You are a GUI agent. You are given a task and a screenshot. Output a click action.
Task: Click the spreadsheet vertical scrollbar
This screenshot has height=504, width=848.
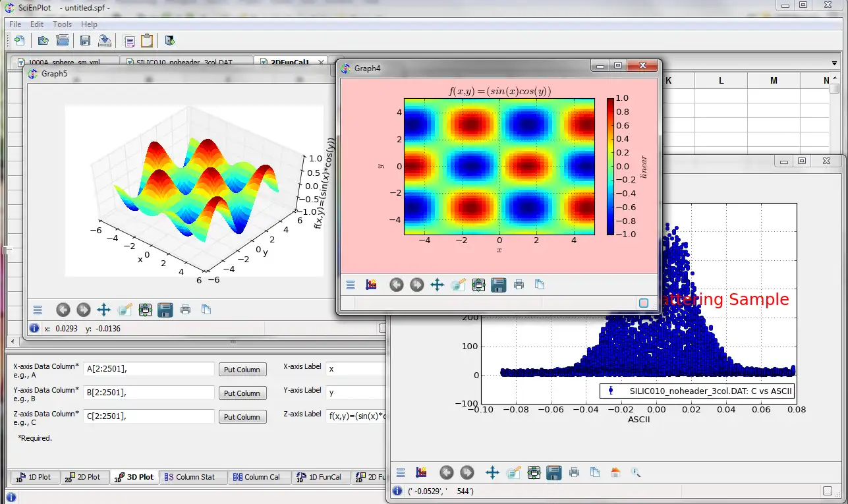pyautogui.click(x=835, y=112)
